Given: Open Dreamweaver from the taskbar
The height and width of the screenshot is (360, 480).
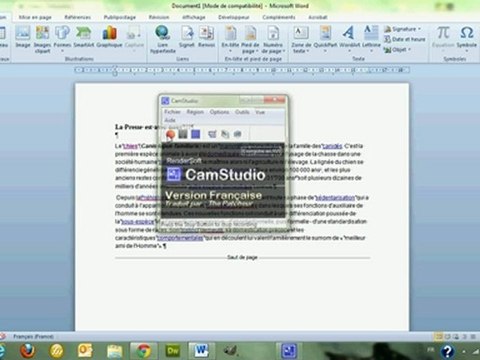Looking at the screenshot, I should pyautogui.click(x=173, y=351).
